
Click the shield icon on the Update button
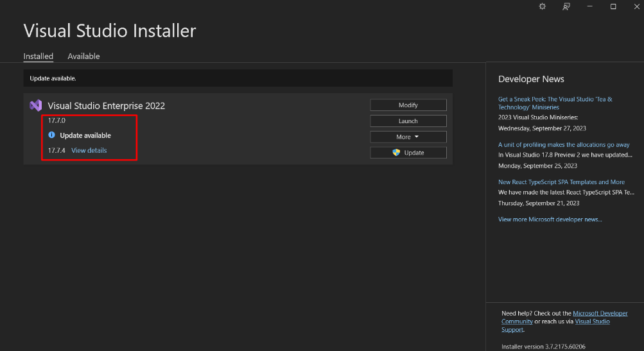coord(396,152)
